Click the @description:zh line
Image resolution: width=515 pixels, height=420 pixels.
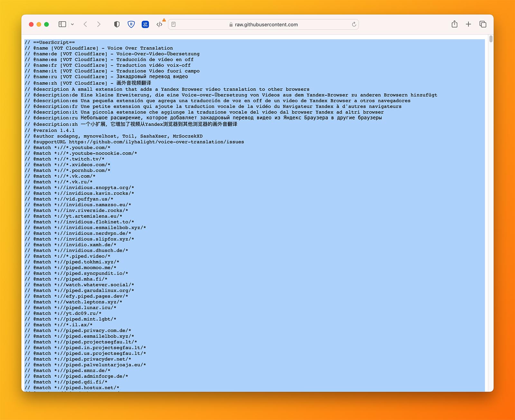point(131,124)
